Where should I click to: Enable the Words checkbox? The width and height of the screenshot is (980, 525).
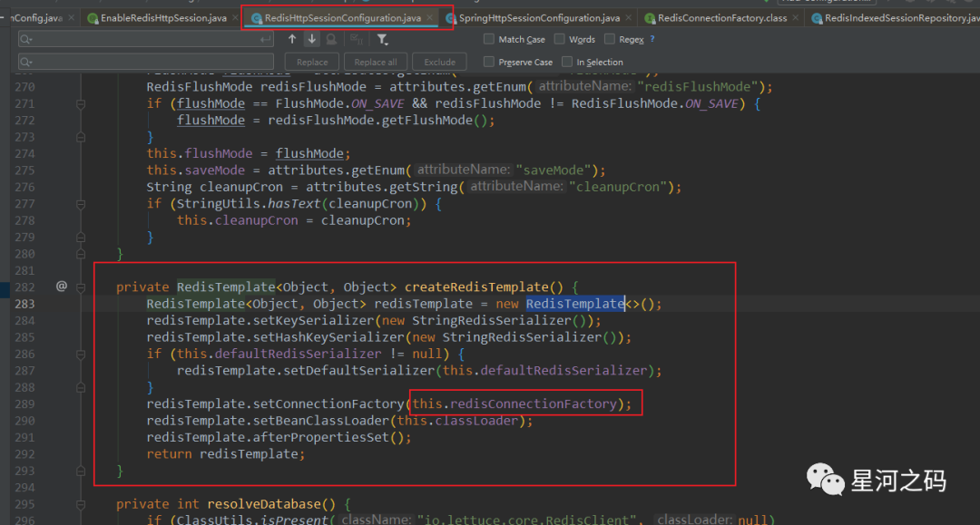(x=559, y=39)
